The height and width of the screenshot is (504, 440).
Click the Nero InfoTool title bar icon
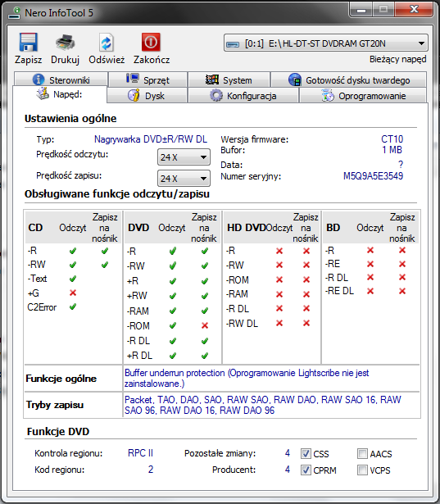(14, 13)
